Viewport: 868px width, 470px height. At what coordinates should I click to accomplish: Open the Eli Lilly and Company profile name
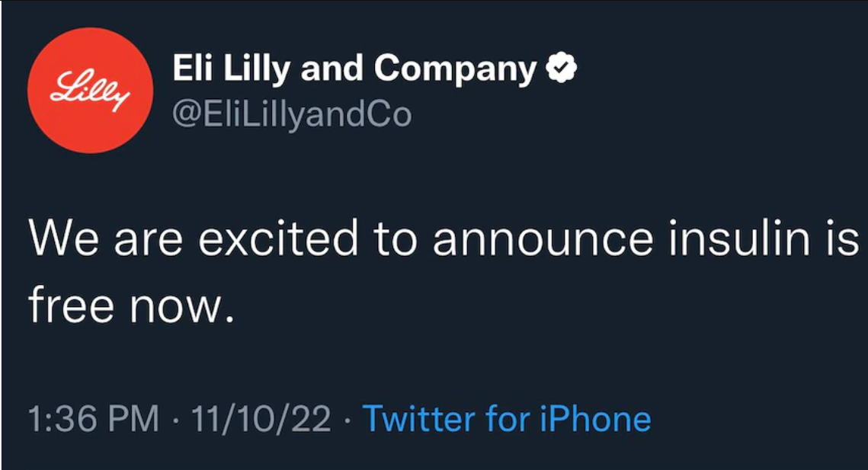[354, 71]
